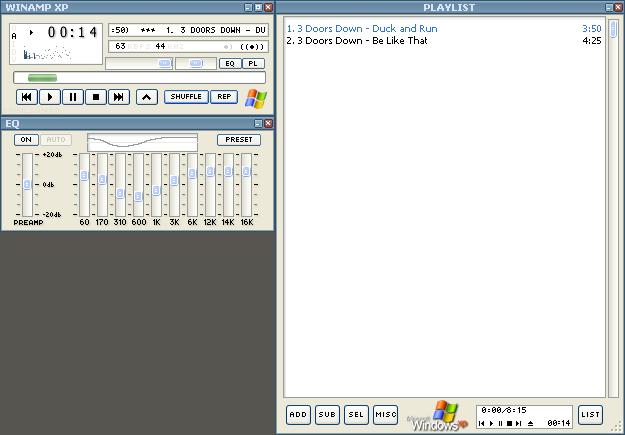Click the playlist mini pause icon
Viewport: 625px width, 435px height.
pos(500,423)
